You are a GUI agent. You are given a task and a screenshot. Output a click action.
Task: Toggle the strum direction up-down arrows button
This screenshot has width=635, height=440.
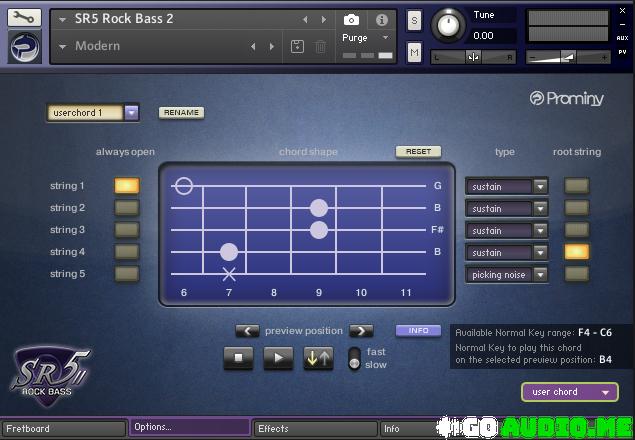[x=318, y=358]
